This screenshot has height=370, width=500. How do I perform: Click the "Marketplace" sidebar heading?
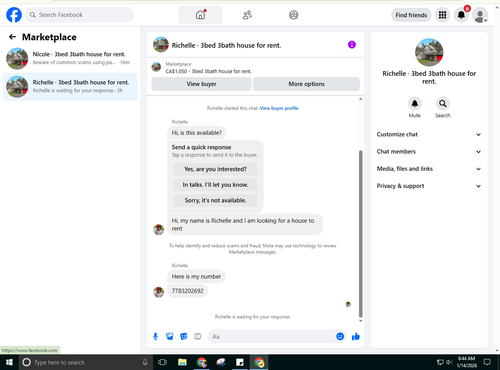pos(49,37)
